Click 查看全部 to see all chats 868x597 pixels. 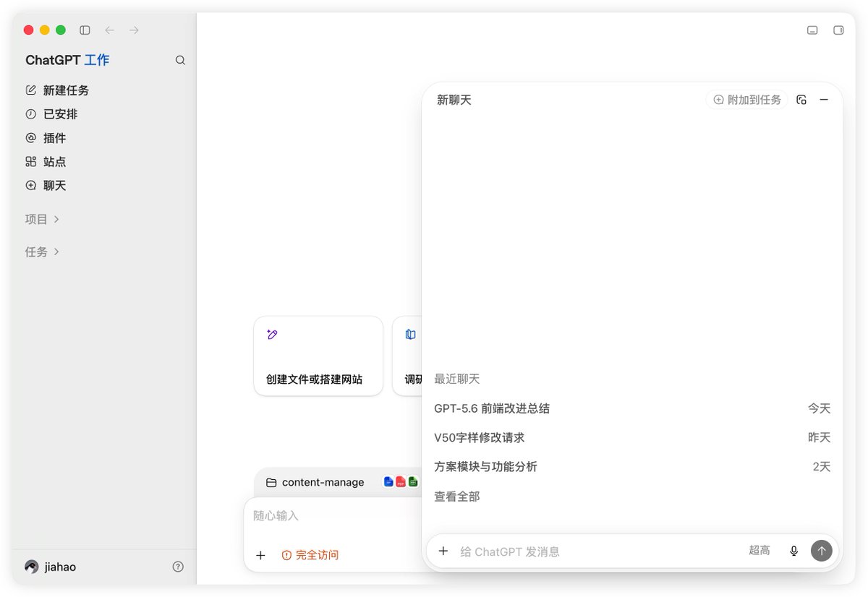coord(457,497)
